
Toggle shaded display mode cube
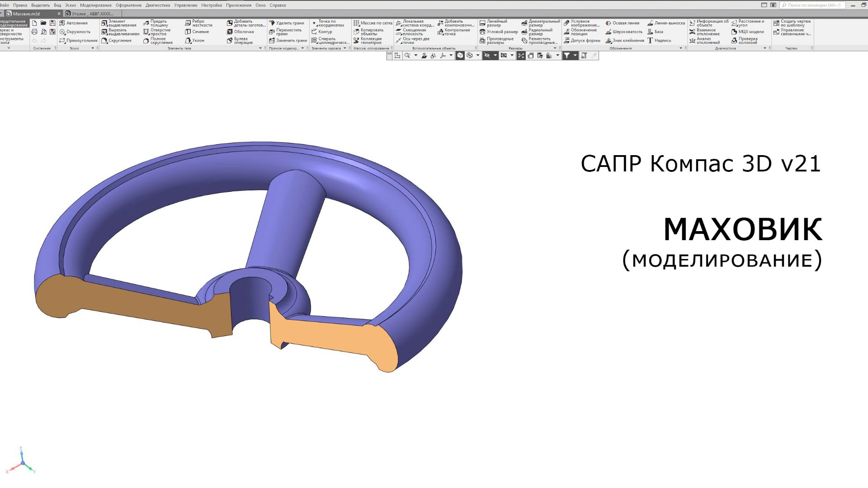(460, 56)
